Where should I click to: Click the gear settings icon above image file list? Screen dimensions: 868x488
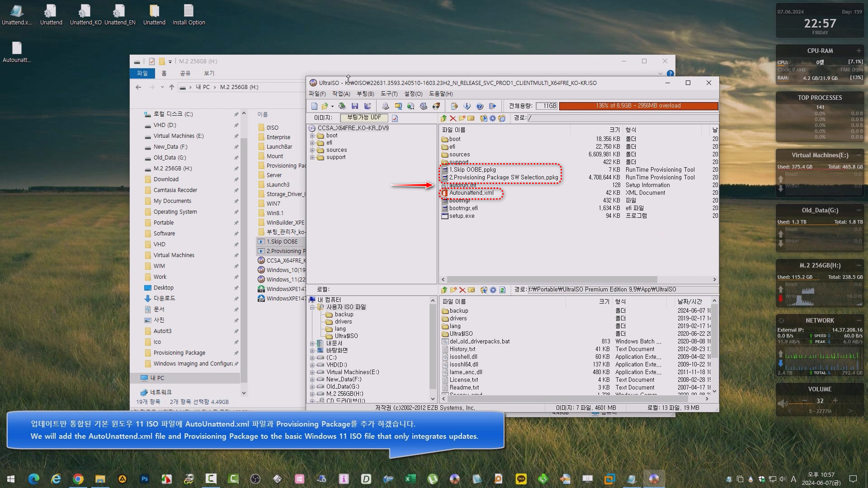(492, 118)
